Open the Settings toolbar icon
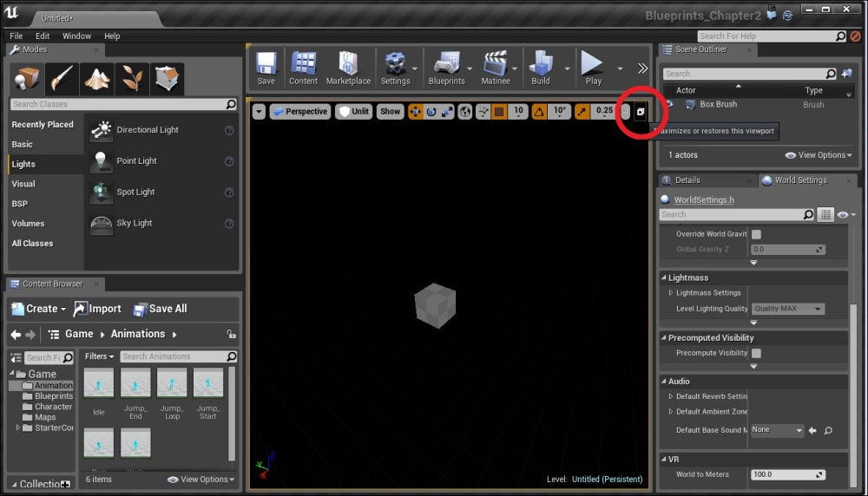The image size is (868, 496). (395, 69)
